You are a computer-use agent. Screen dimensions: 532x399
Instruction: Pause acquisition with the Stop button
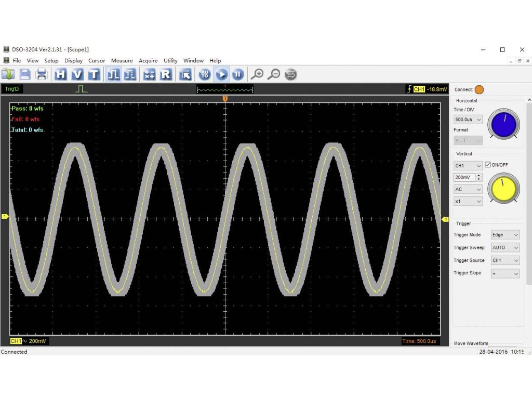237,74
